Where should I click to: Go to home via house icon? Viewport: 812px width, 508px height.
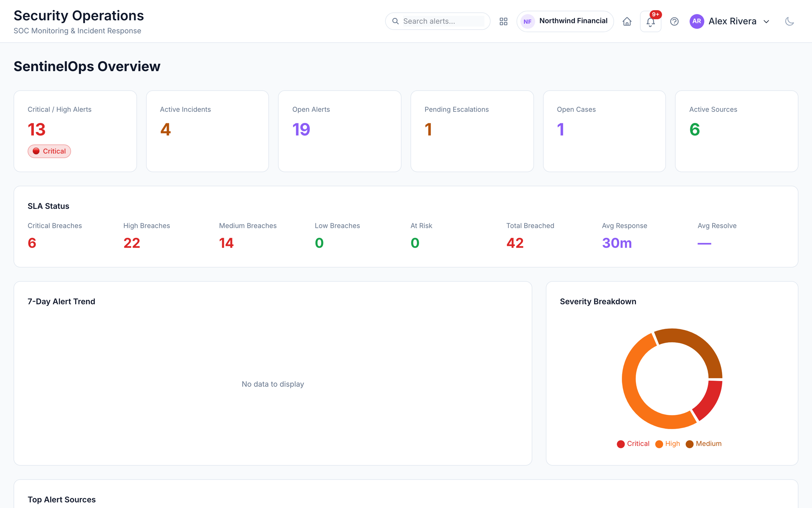point(627,21)
